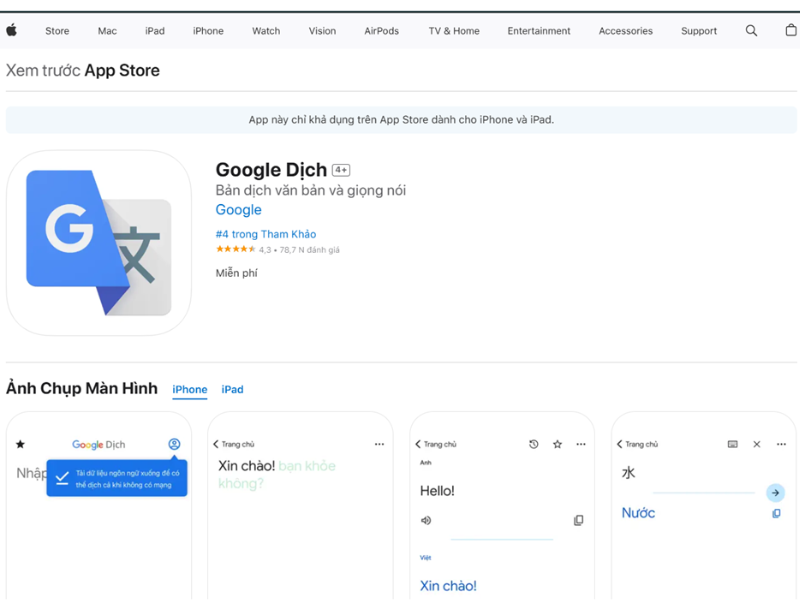Switch to the iPad screenshots tab
The width and height of the screenshot is (800, 600).
[232, 389]
